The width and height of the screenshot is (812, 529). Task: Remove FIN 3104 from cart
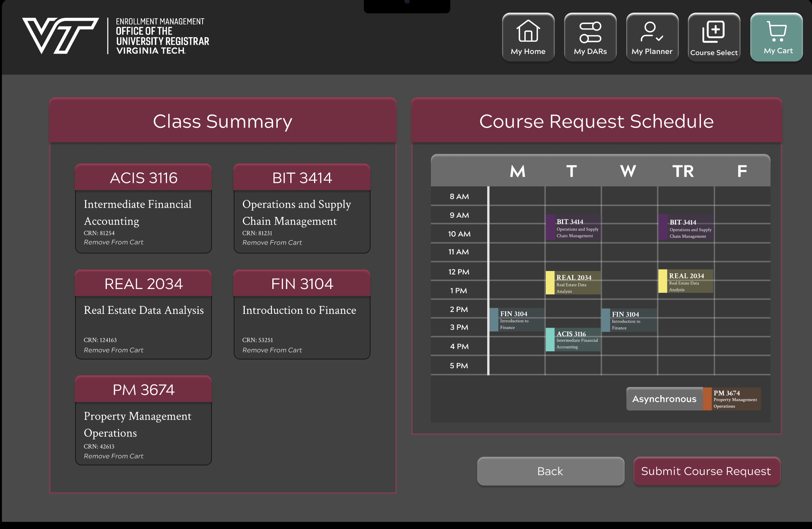click(272, 350)
